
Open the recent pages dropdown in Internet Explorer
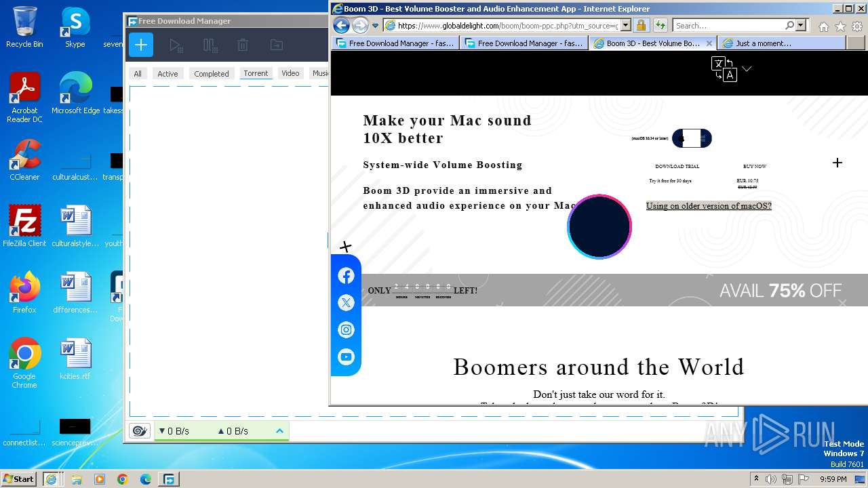click(374, 26)
